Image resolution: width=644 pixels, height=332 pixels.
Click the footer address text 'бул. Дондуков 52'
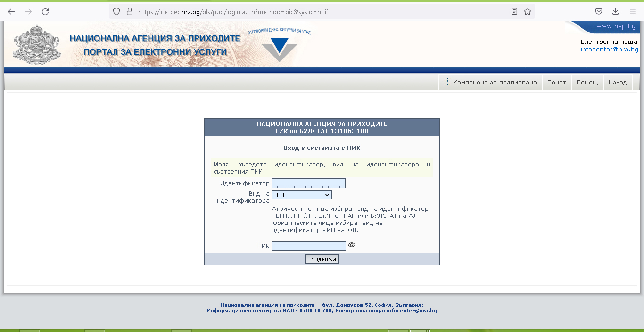[348, 305]
